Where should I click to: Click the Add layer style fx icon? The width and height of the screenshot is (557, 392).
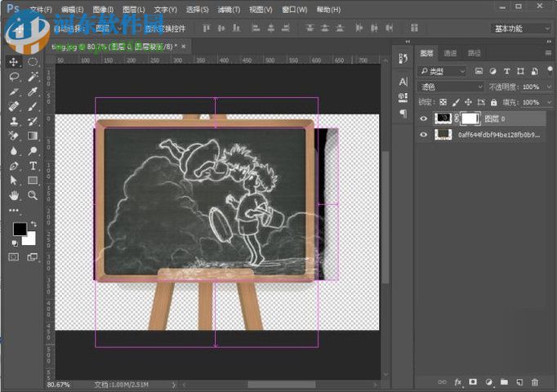[x=458, y=382]
